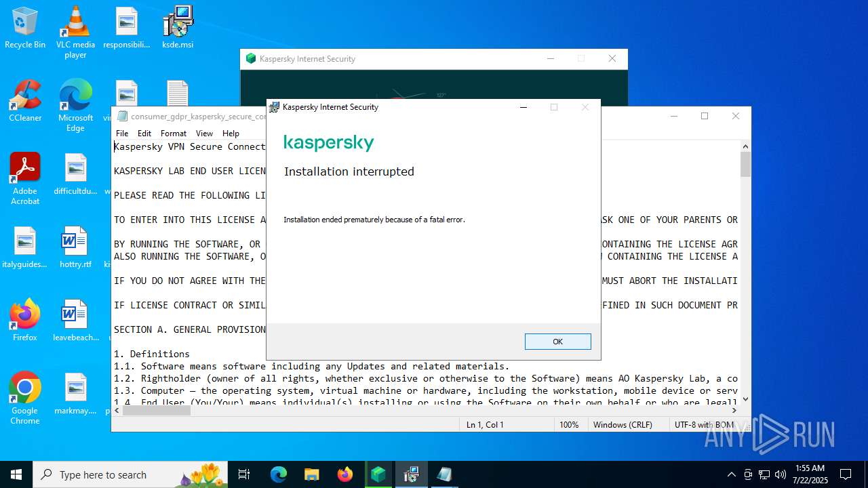Switch to Notepad in the taskbar
Image resolution: width=868 pixels, height=488 pixels.
pos(444,474)
